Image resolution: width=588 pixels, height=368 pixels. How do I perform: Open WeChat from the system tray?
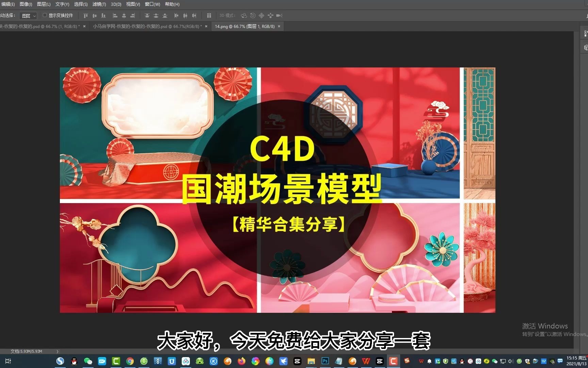(x=495, y=361)
